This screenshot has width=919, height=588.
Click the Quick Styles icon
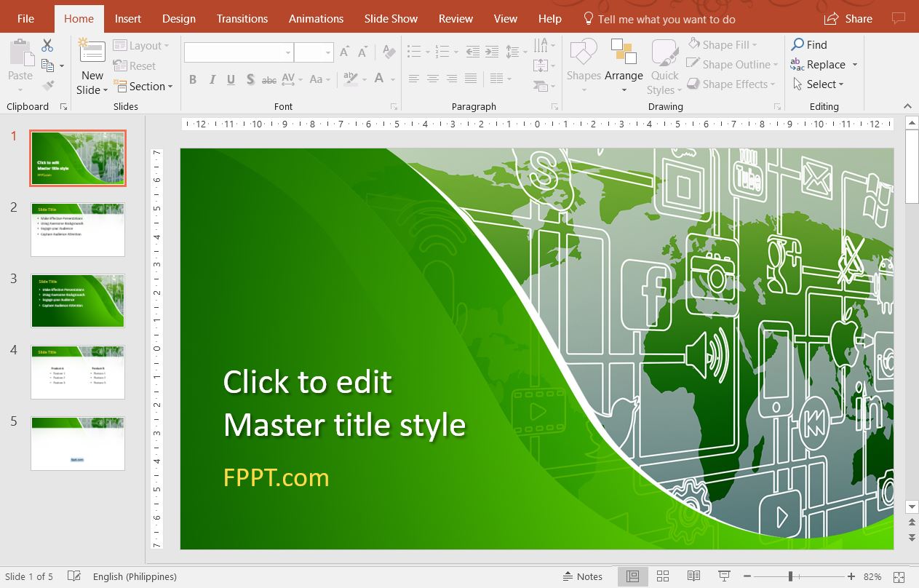[x=664, y=54]
